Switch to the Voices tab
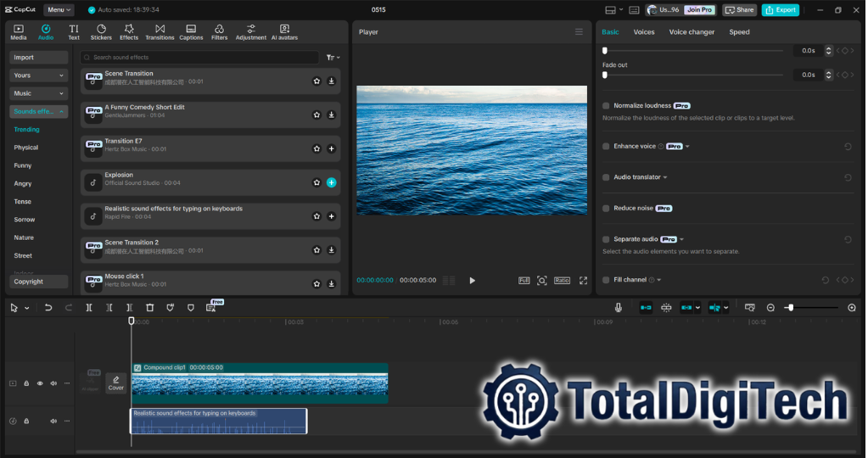Viewport: 868px width, 458px height. (644, 32)
